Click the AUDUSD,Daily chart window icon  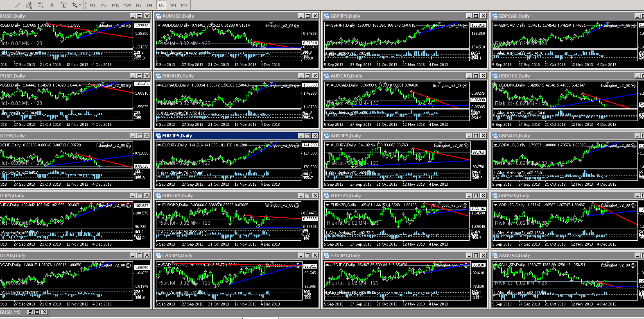point(158,16)
